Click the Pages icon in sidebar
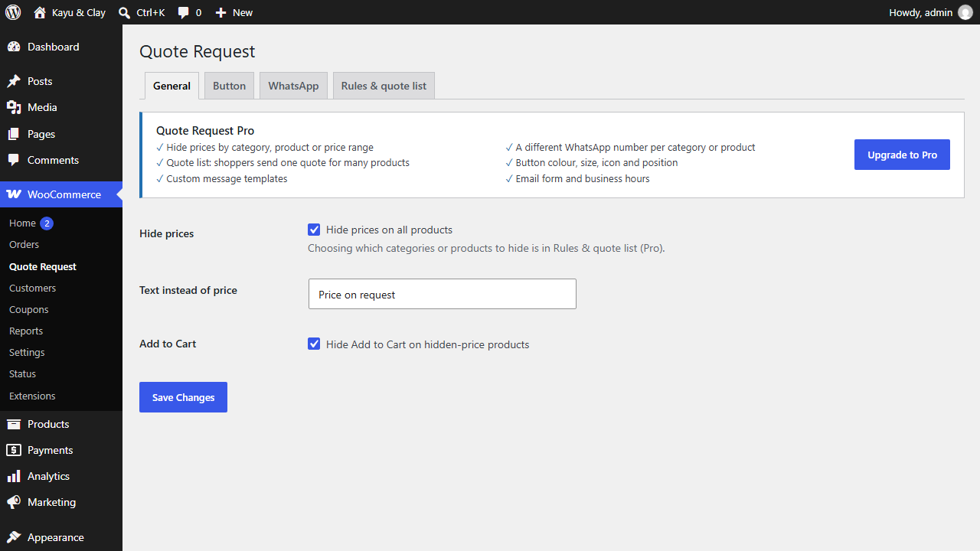This screenshot has width=980, height=551. coord(14,134)
